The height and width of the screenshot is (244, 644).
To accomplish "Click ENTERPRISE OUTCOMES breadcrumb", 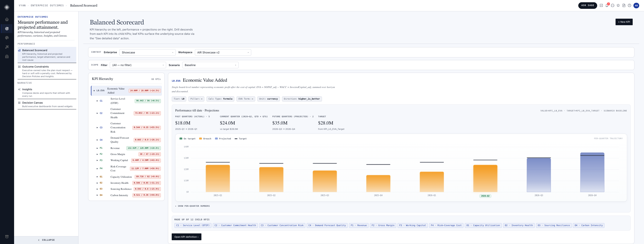I will coord(47,6).
